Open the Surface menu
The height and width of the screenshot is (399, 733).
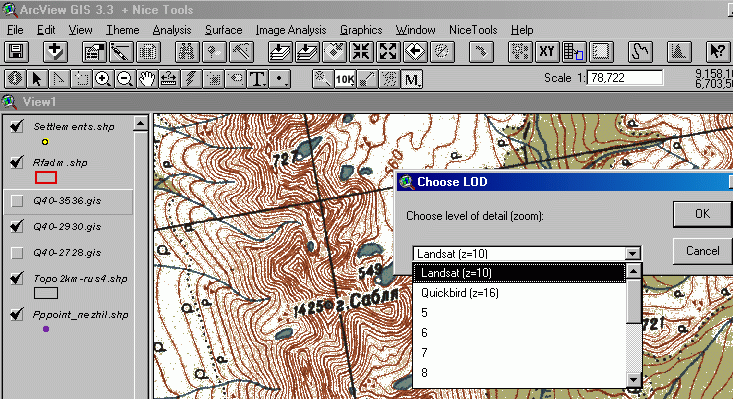pos(223,30)
